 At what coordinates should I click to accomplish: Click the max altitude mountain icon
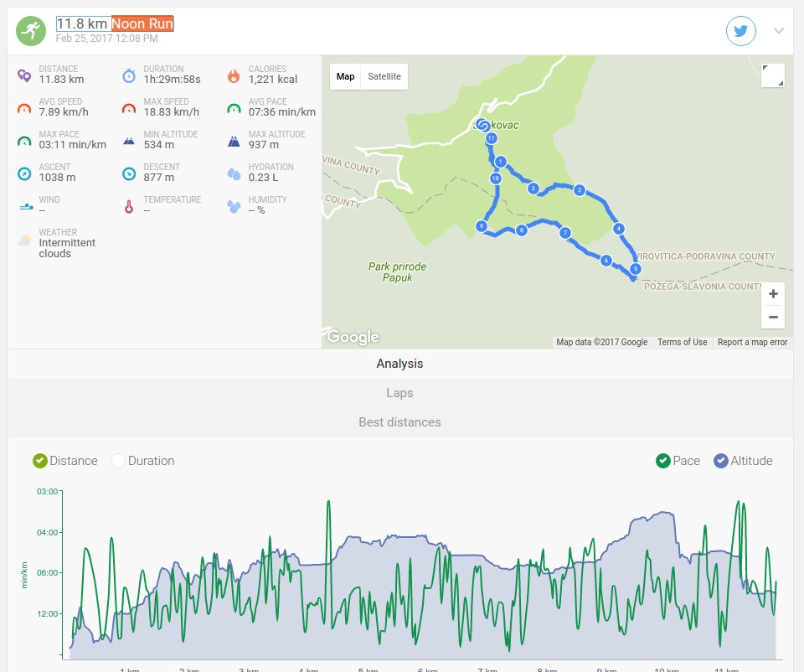click(234, 141)
